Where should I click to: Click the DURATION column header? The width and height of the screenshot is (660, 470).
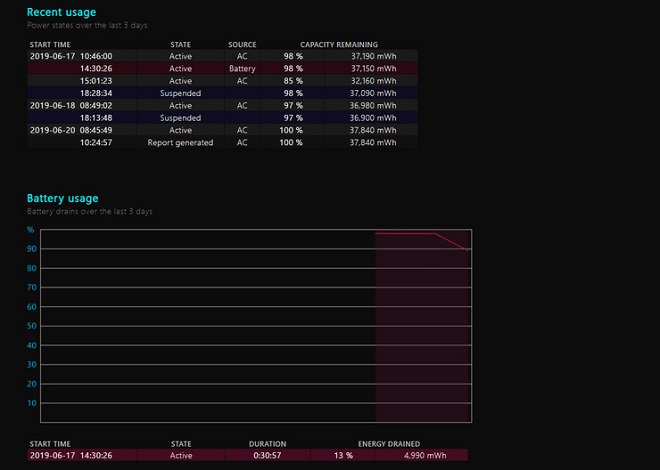(267, 443)
